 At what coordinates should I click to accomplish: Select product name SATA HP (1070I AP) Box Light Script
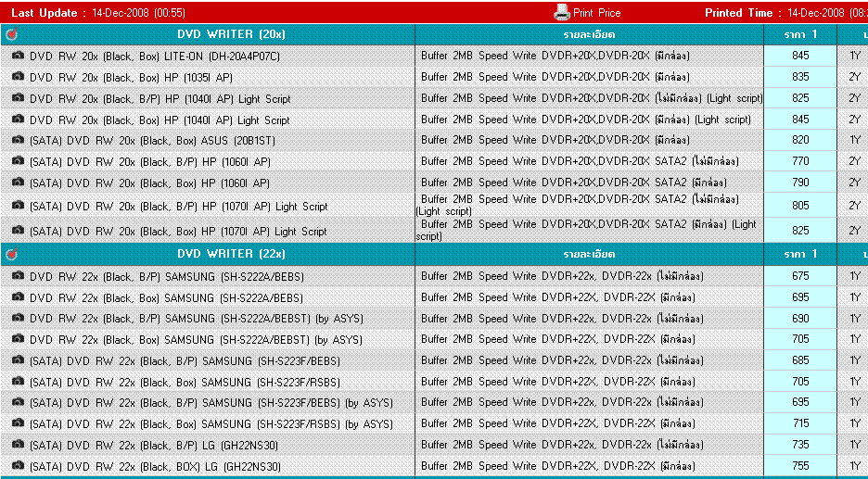pyautogui.click(x=178, y=232)
